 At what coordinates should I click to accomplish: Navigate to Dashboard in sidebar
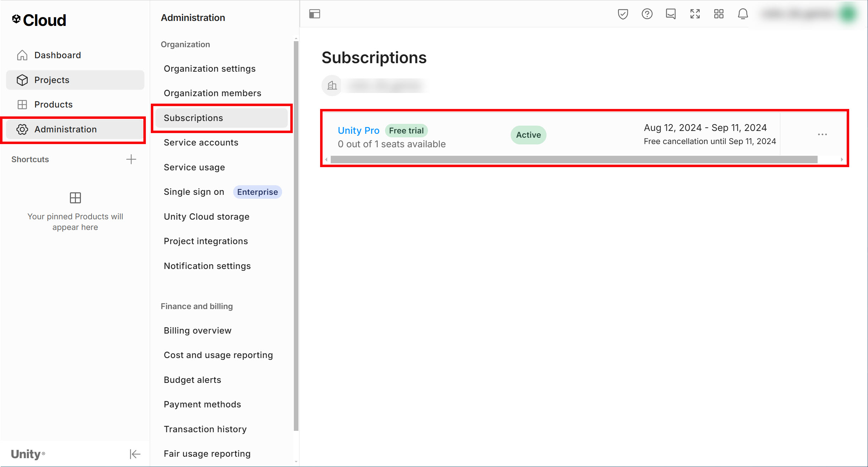click(x=57, y=55)
